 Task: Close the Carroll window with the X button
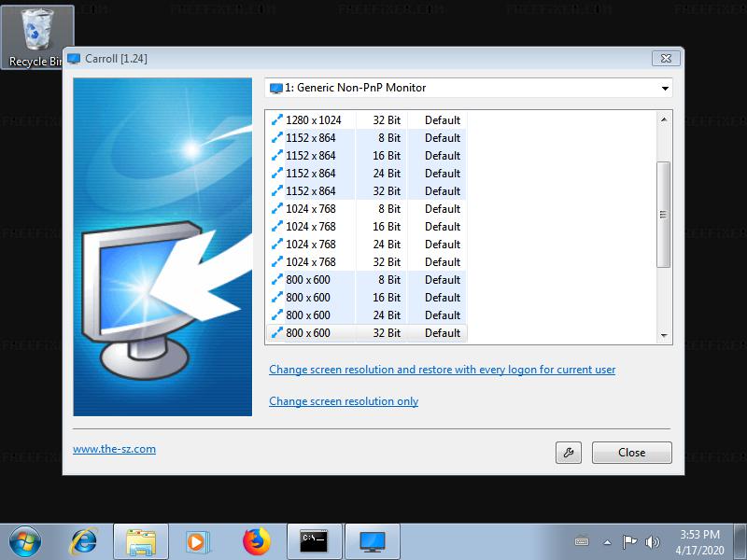[x=666, y=58]
